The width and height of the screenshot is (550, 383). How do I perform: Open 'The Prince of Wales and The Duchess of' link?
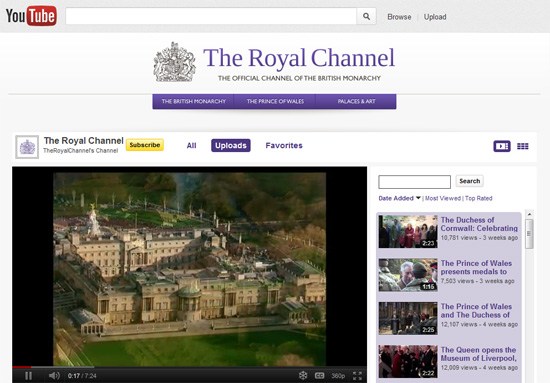(x=476, y=311)
